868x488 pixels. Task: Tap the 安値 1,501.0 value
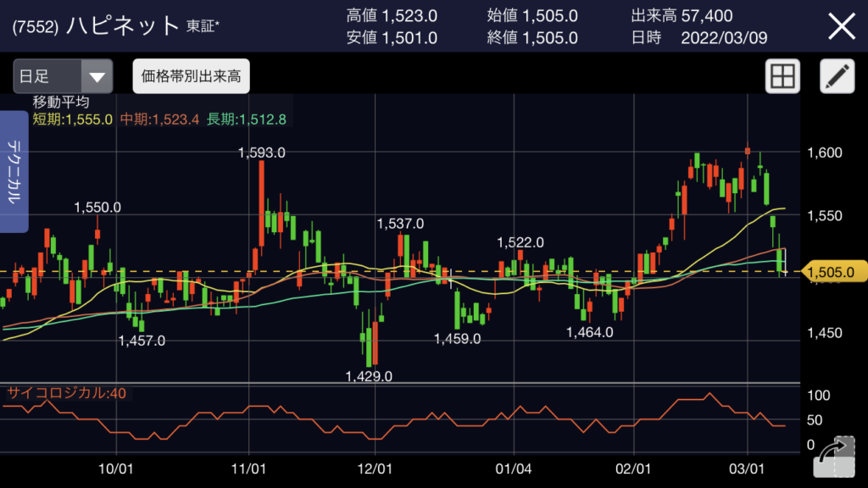tap(392, 37)
